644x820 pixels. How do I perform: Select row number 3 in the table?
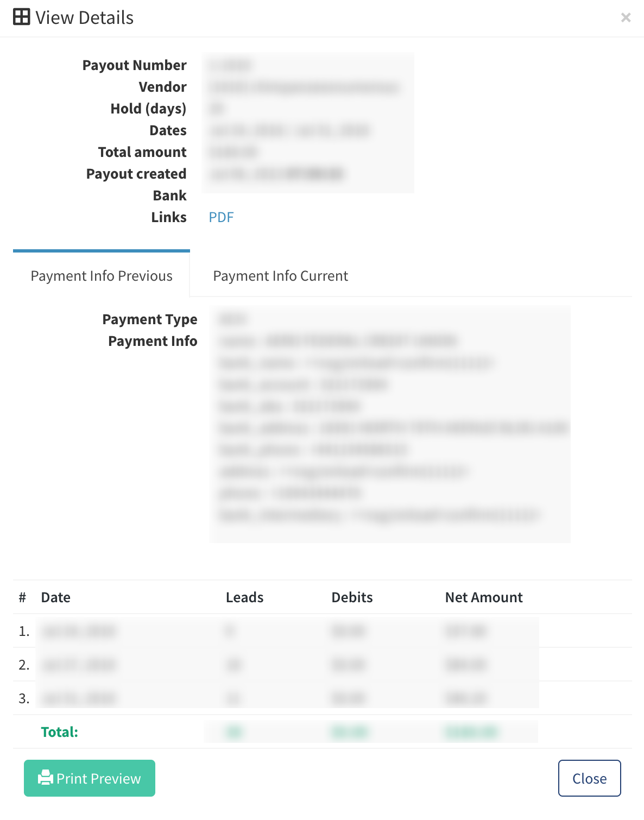pos(24,698)
